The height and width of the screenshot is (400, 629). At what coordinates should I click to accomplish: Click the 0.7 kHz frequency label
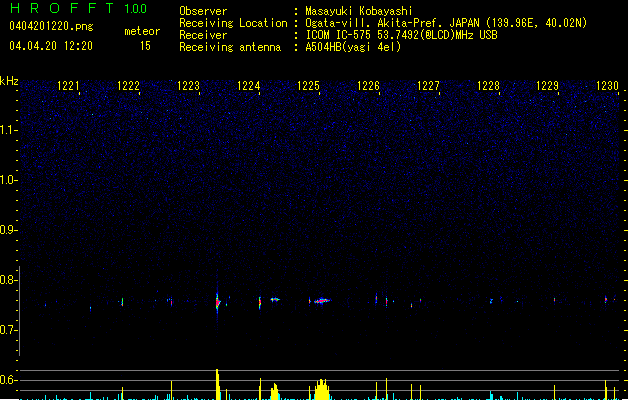point(9,330)
